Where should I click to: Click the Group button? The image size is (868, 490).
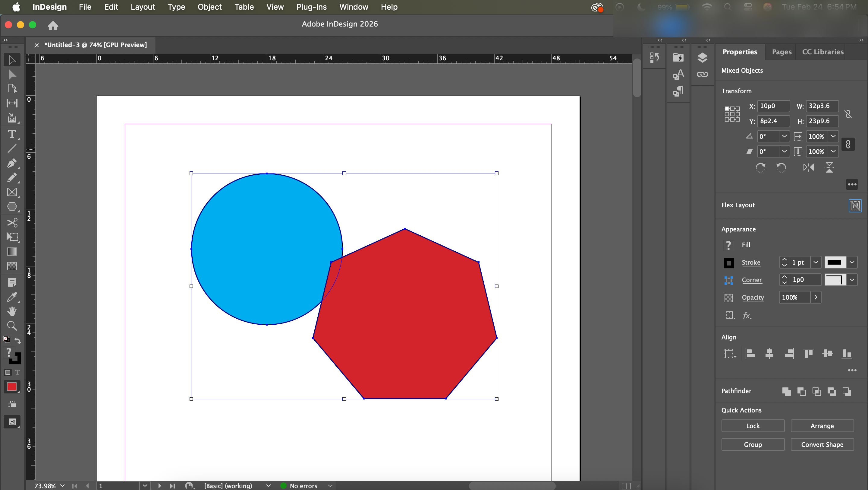tap(753, 444)
